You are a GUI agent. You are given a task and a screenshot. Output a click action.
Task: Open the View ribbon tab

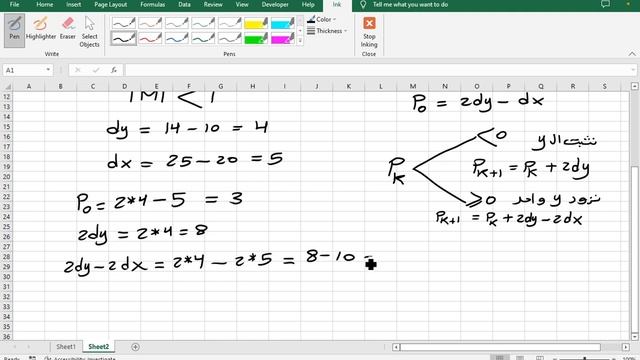point(242,4)
